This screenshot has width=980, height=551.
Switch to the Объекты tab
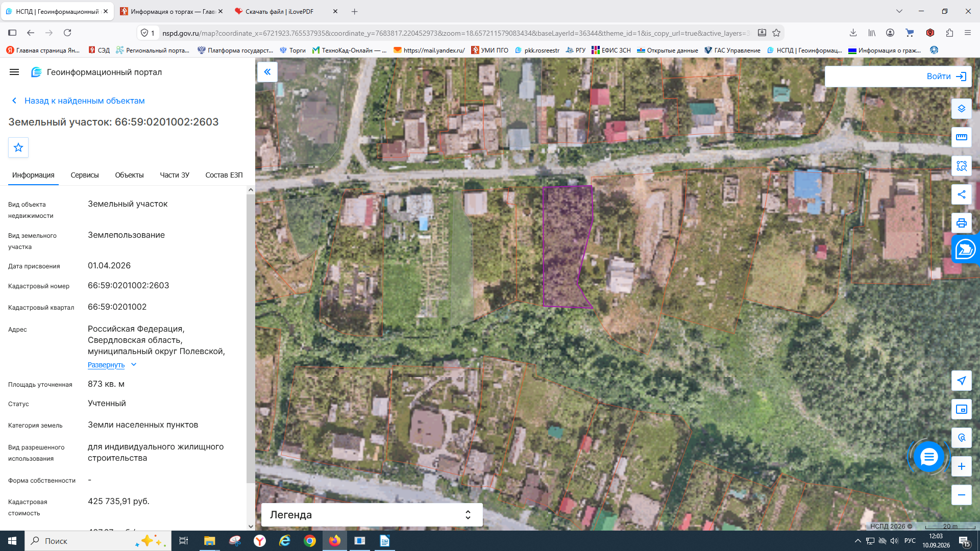coord(129,175)
